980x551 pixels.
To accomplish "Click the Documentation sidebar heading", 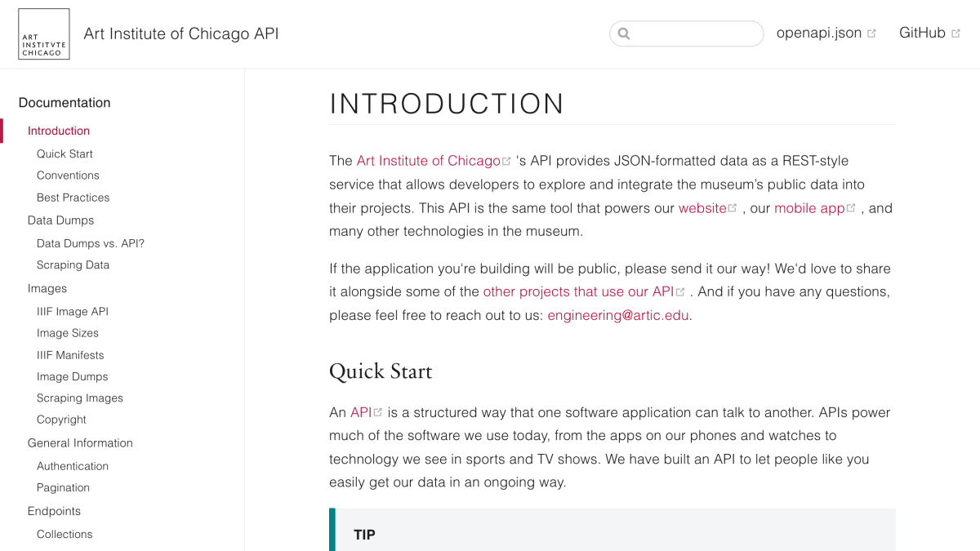I will 65,103.
